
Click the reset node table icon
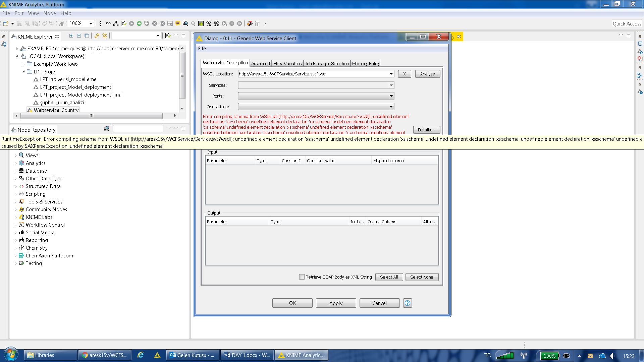click(x=170, y=23)
